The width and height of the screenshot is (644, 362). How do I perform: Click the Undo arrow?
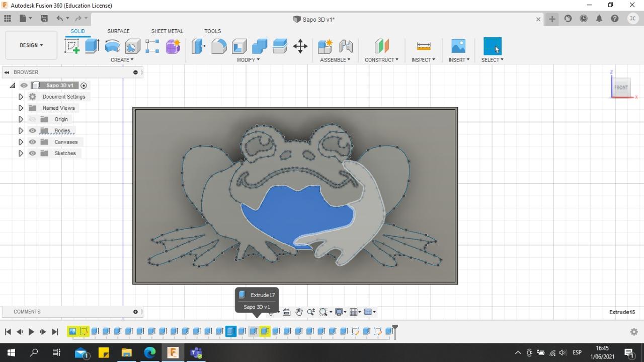coord(60,19)
